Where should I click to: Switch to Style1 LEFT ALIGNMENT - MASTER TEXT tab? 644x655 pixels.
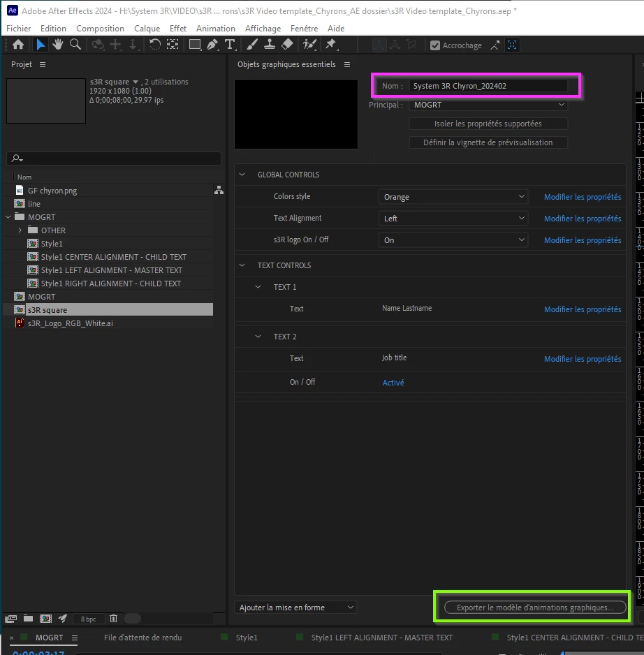(381, 638)
